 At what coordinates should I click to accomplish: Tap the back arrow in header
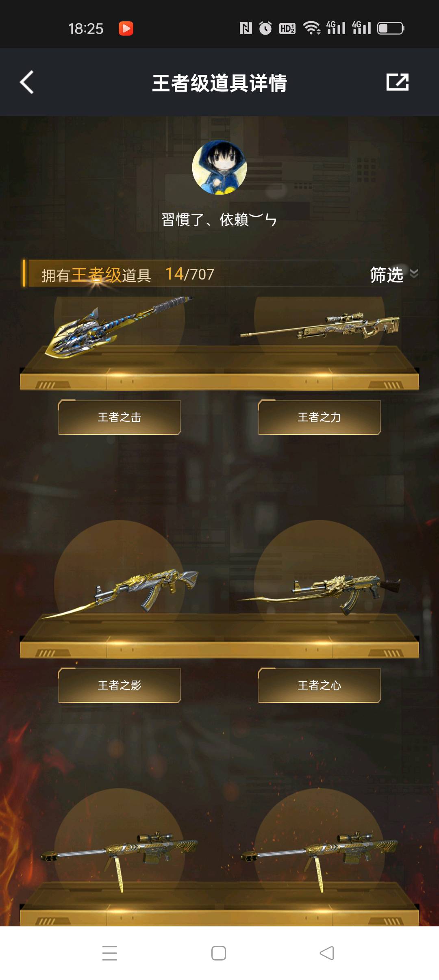27,82
